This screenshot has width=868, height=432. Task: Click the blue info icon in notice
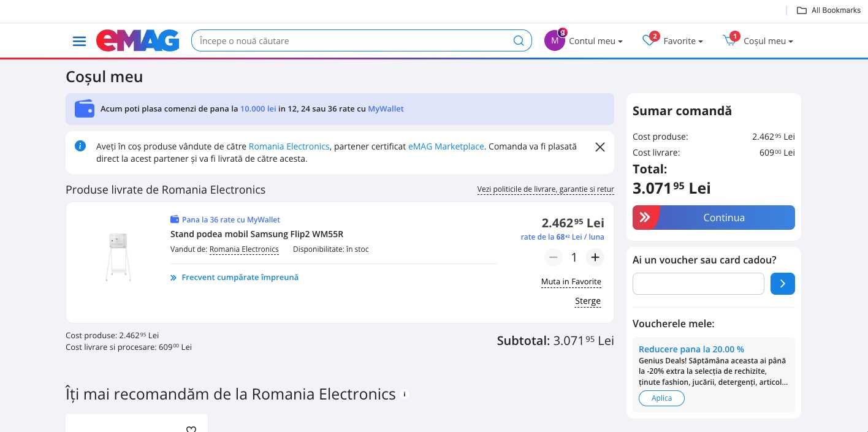click(x=80, y=146)
